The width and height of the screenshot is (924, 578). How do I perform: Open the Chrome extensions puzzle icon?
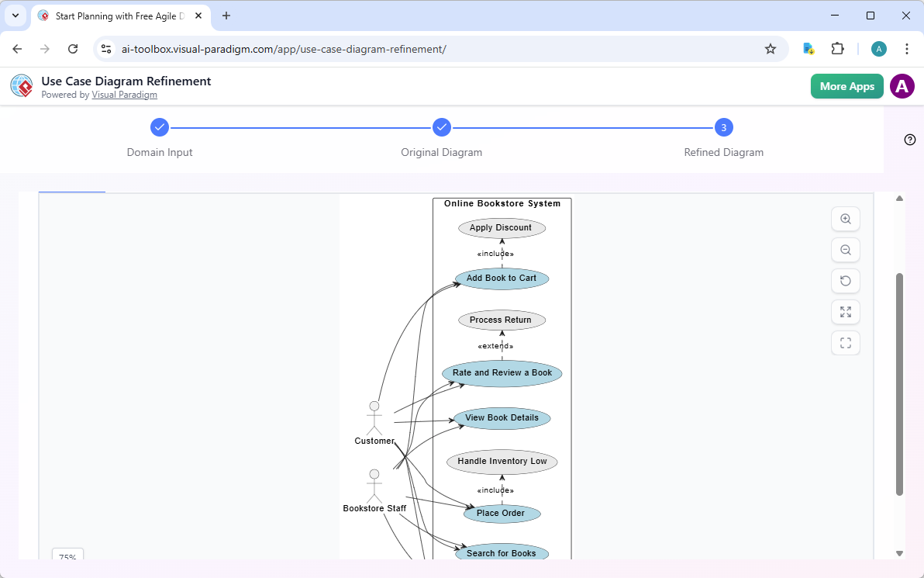[x=837, y=48]
